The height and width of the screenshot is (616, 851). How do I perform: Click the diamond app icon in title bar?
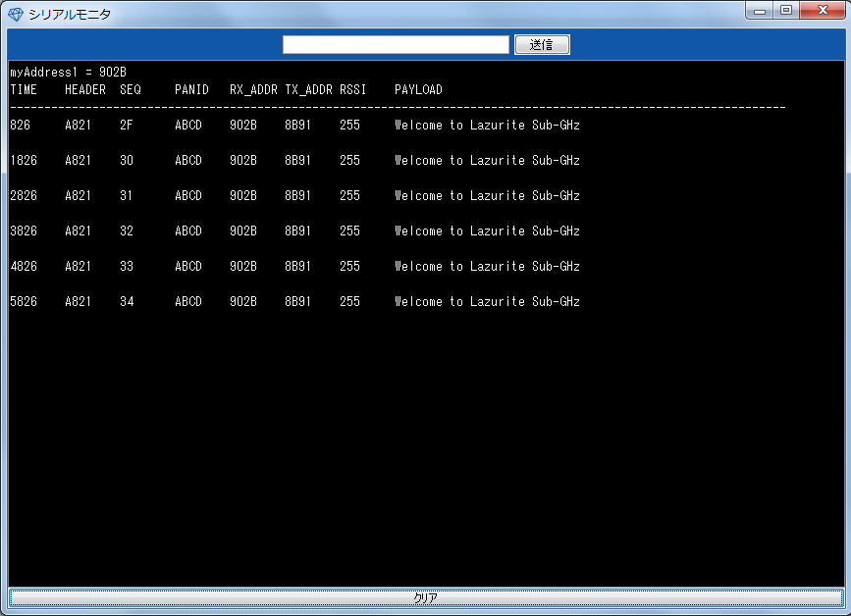[x=16, y=14]
